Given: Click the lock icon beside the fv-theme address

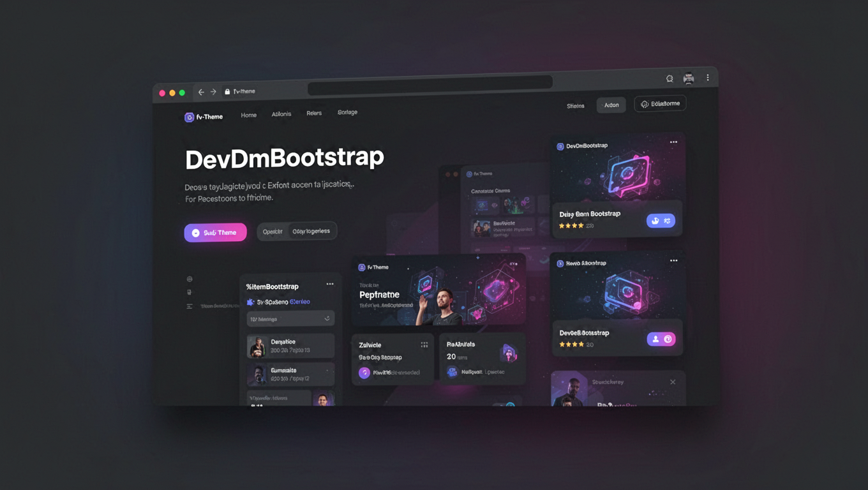Looking at the screenshot, I should pyautogui.click(x=227, y=91).
